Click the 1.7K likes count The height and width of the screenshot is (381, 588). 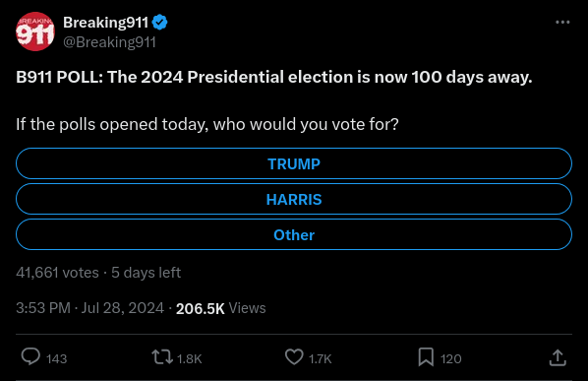(321, 359)
